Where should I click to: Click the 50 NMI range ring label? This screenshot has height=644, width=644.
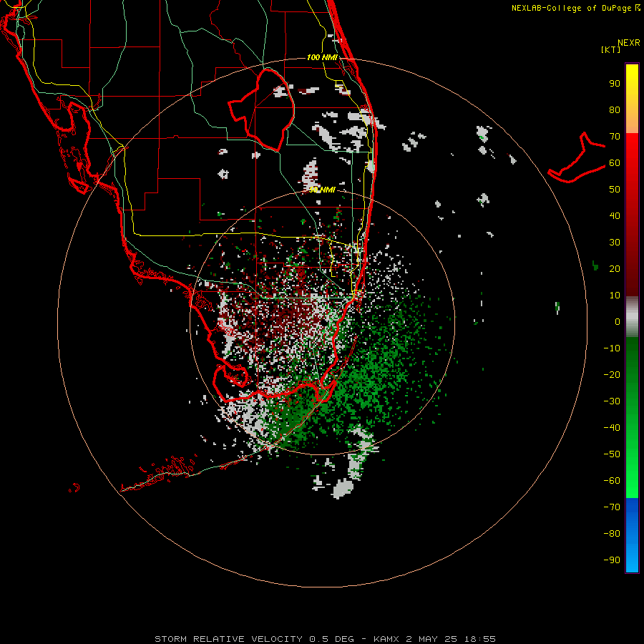pyautogui.click(x=322, y=190)
